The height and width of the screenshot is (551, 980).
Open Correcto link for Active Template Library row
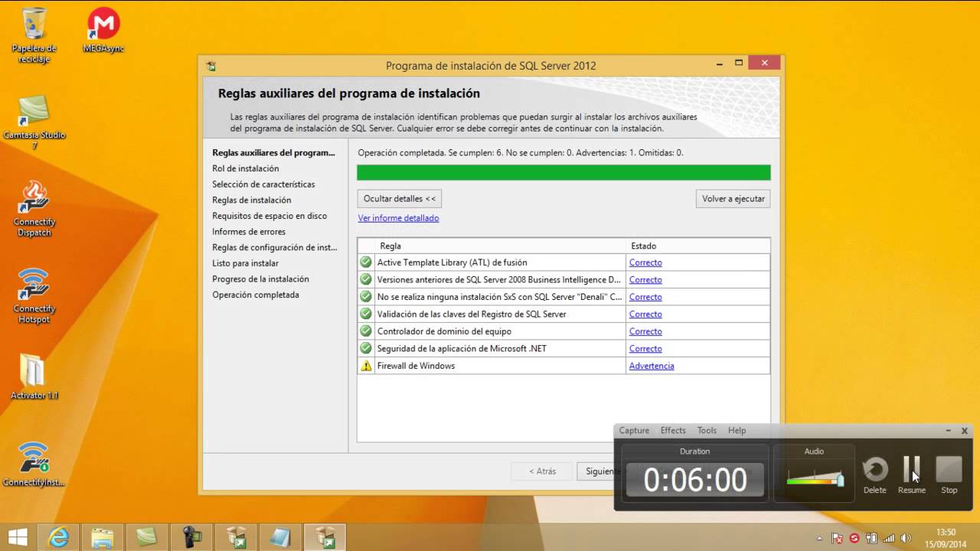(x=645, y=262)
